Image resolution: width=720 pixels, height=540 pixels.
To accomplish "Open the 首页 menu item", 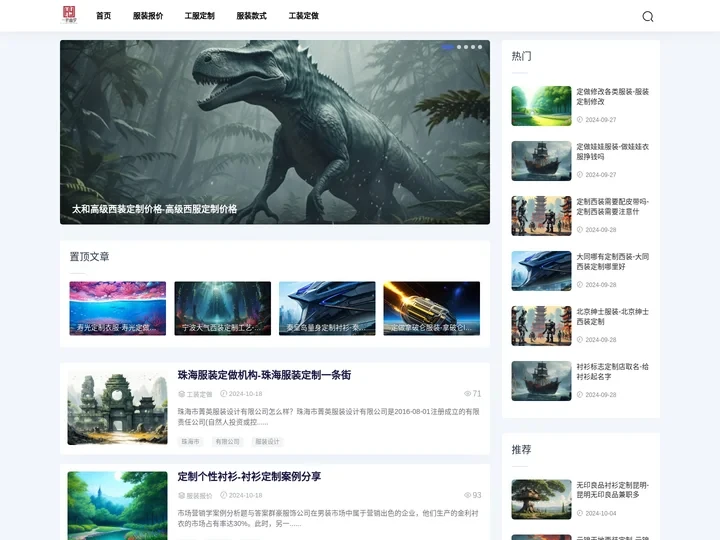I will pos(103,16).
